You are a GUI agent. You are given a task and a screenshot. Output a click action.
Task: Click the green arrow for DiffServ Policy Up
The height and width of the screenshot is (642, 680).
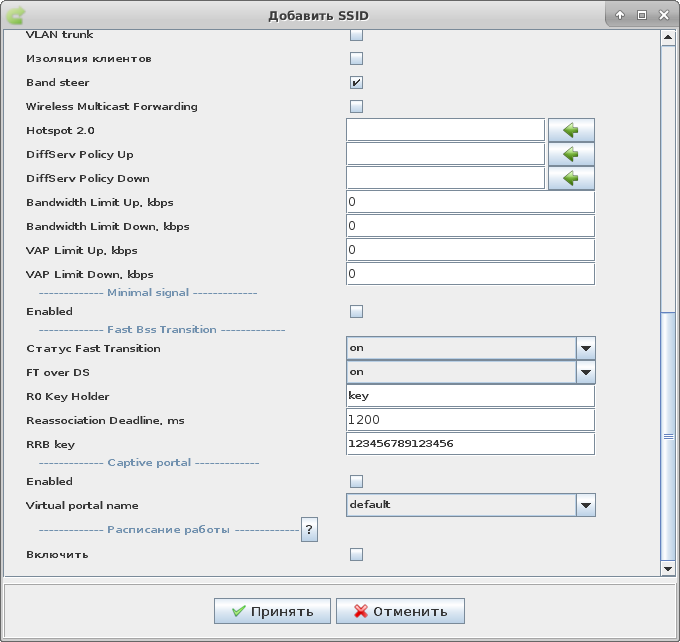[x=571, y=154]
